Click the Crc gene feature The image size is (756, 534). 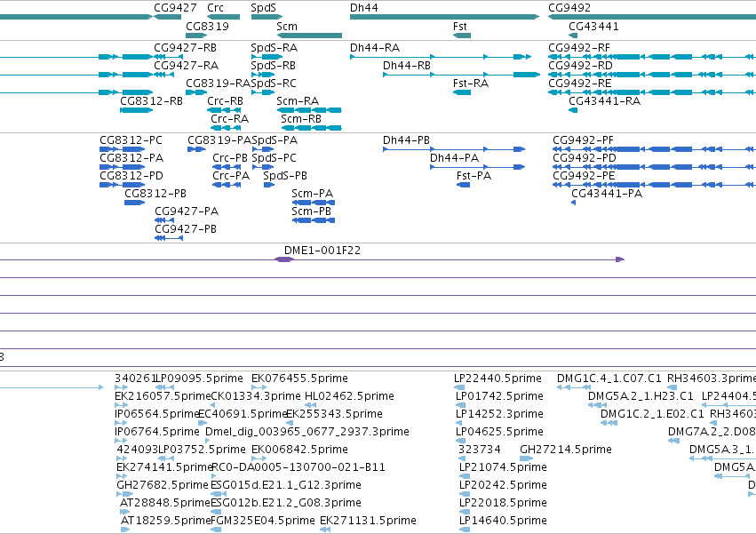click(x=224, y=17)
